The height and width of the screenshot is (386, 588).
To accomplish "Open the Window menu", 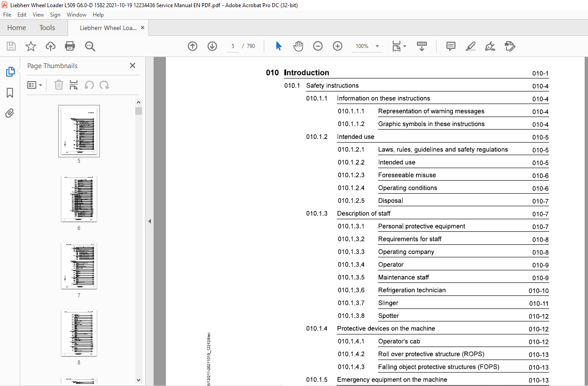I will point(77,15).
